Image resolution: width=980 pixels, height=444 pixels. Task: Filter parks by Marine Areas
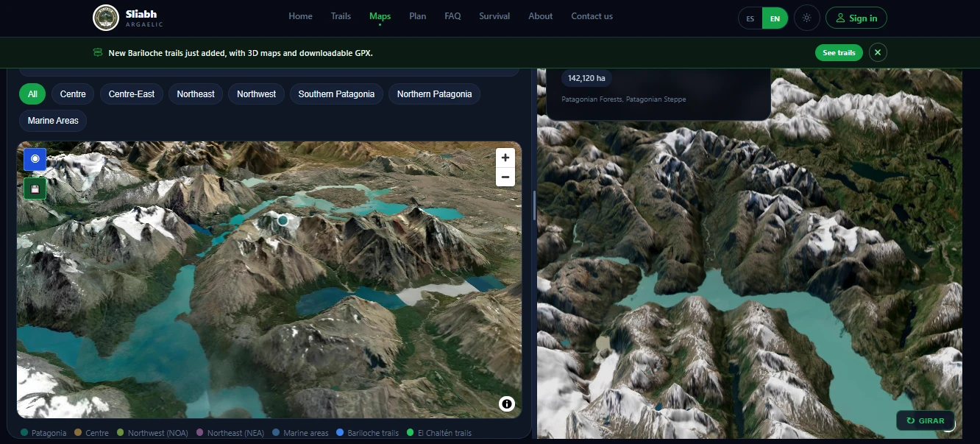click(x=53, y=121)
